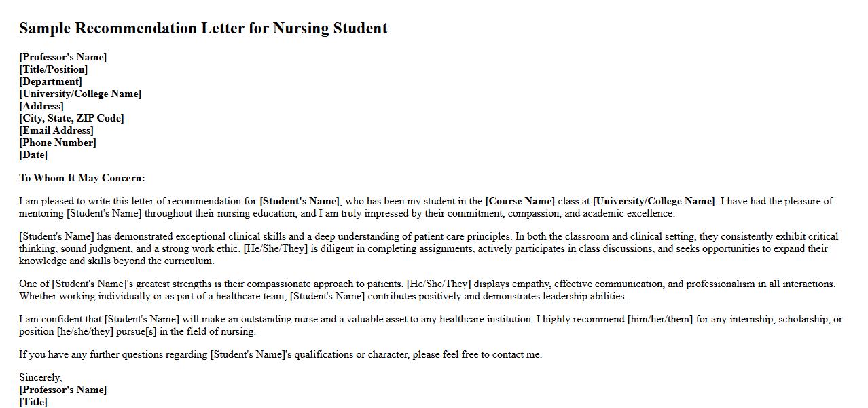Click the Sincerely closing text

click(40, 377)
